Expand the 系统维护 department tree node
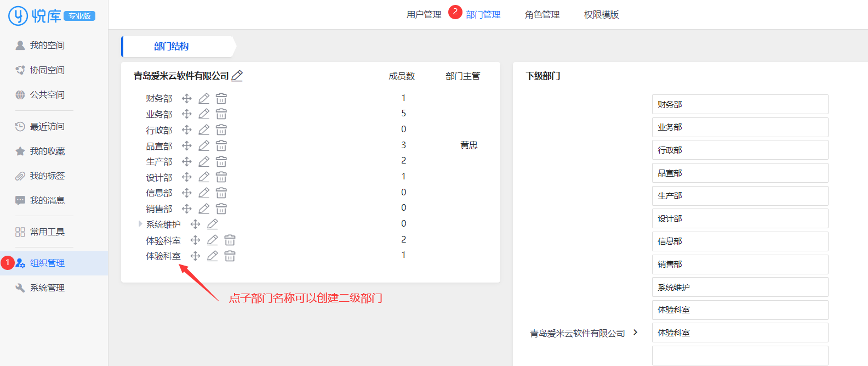This screenshot has height=366, width=868. 140,224
